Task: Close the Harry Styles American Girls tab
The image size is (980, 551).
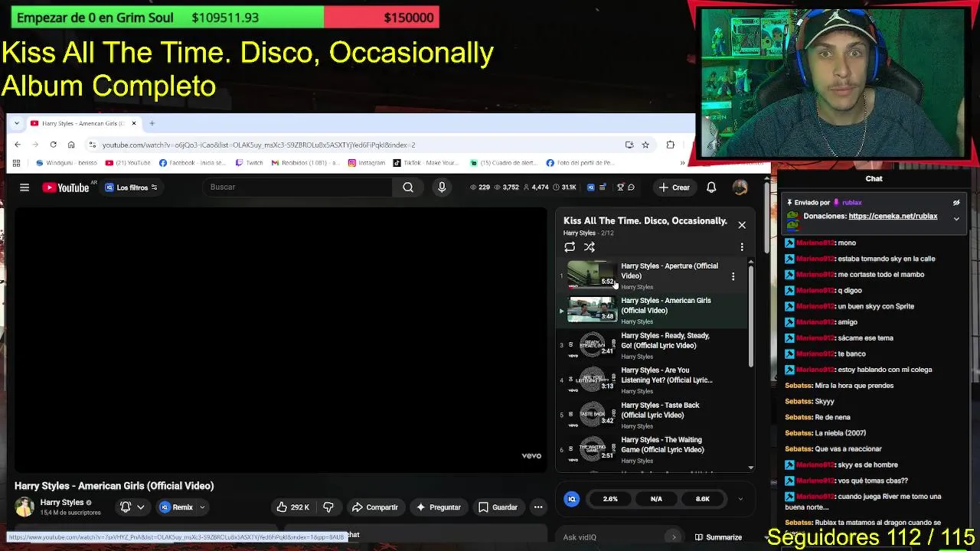Action: click(x=134, y=123)
